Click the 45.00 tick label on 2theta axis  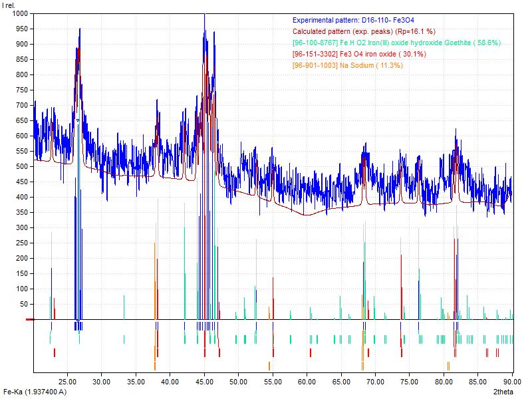[x=204, y=382]
